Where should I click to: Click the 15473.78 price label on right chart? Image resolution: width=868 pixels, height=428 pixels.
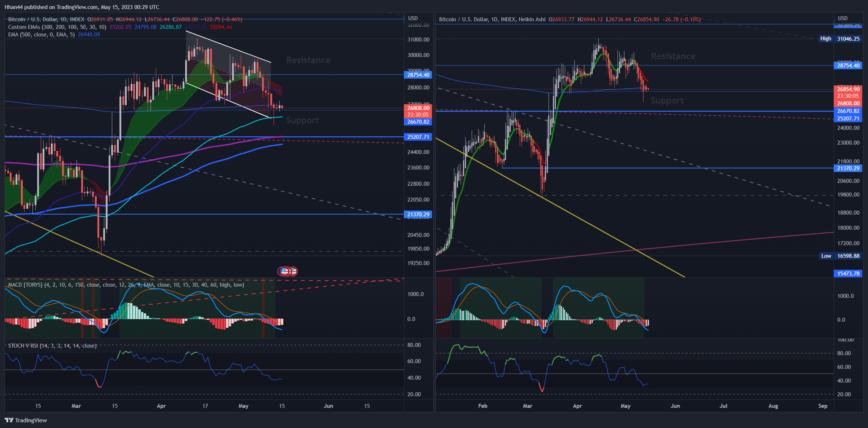[848, 274]
